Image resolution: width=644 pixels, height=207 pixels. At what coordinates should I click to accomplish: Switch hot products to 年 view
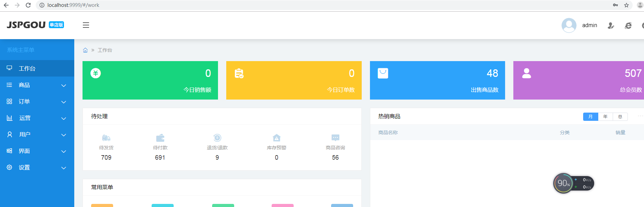point(605,117)
